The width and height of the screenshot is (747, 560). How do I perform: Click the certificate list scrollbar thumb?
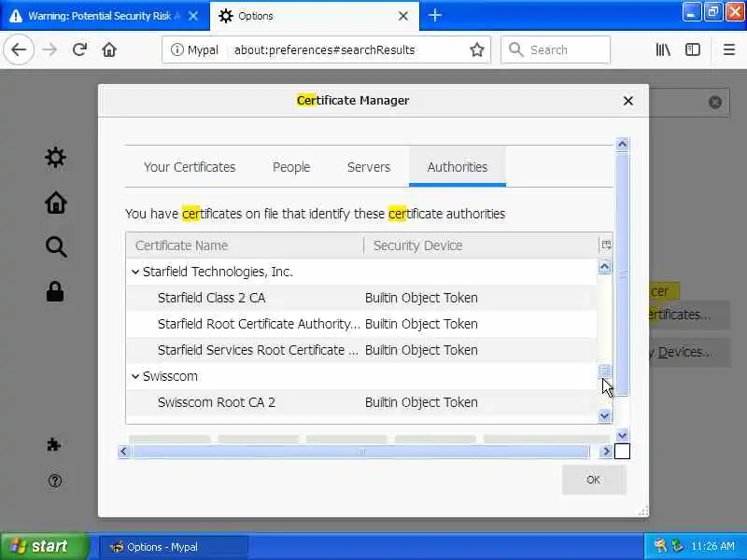point(604,371)
